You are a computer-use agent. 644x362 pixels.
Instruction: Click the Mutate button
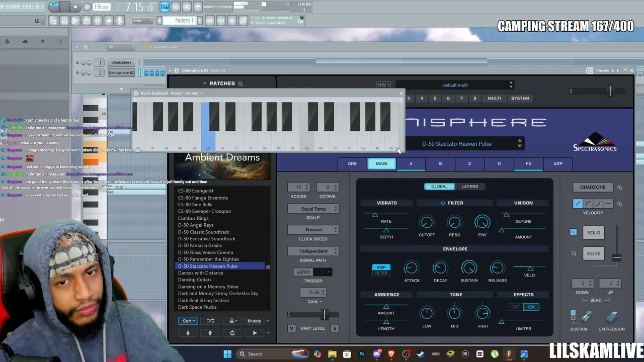(x=254, y=321)
